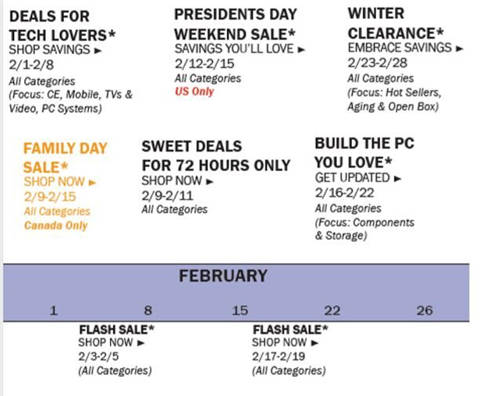Select February 1 on the timeline
The height and width of the screenshot is (396, 500).
click(53, 311)
